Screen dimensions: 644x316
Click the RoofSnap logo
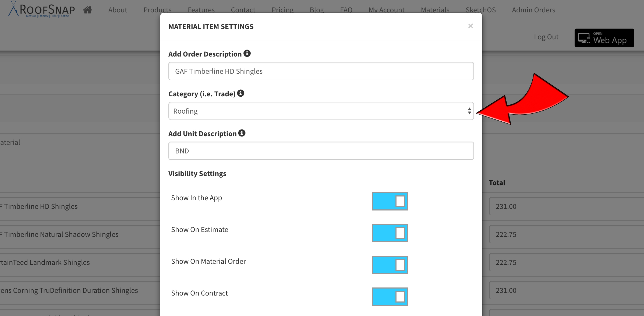click(41, 10)
